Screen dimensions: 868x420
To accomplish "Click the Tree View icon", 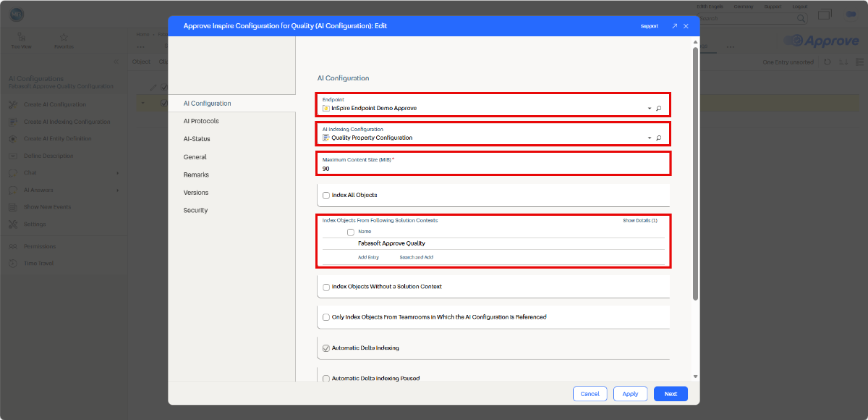I will click(x=21, y=37).
